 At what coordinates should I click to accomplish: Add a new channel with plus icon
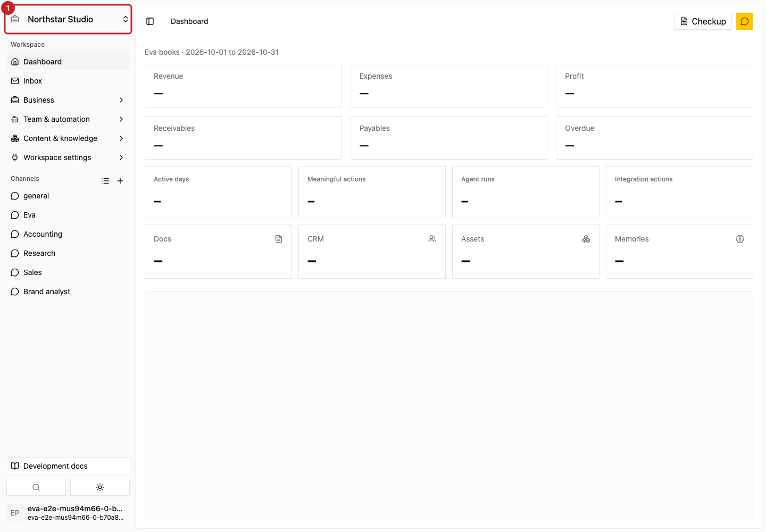pos(120,181)
